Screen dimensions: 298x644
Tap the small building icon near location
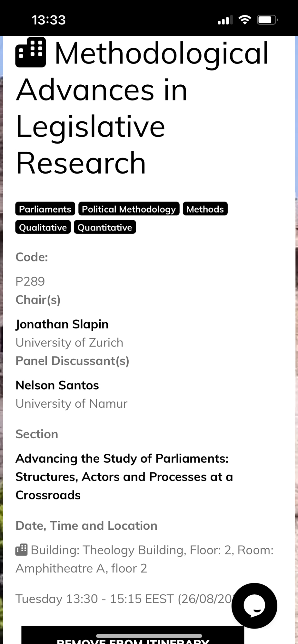pos(22,550)
